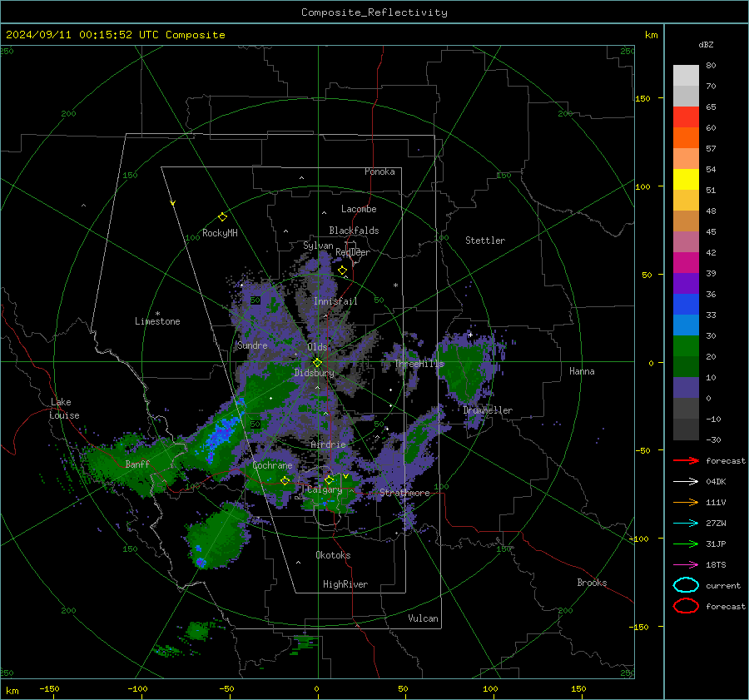Click the Stettler label
Viewport: 749px width, 700px height.
point(485,241)
